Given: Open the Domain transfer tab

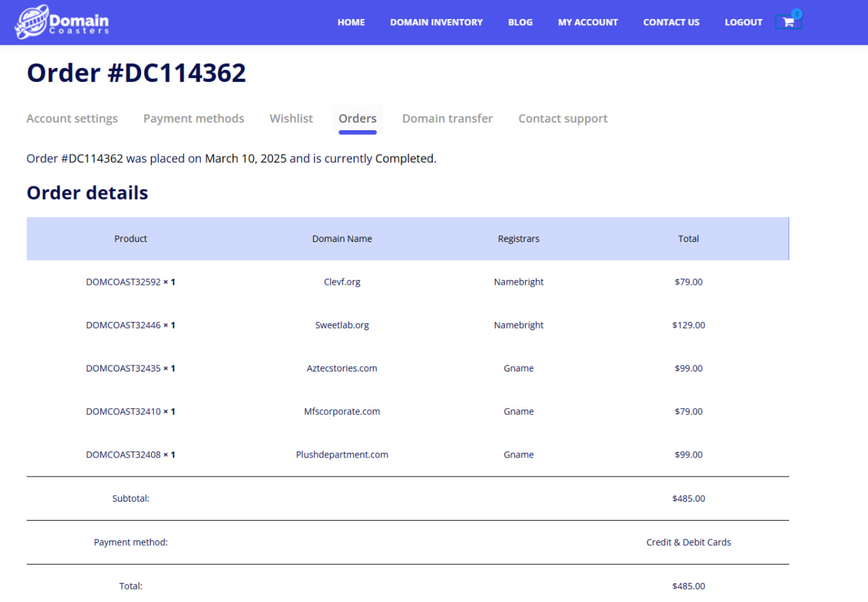Looking at the screenshot, I should click(x=448, y=119).
